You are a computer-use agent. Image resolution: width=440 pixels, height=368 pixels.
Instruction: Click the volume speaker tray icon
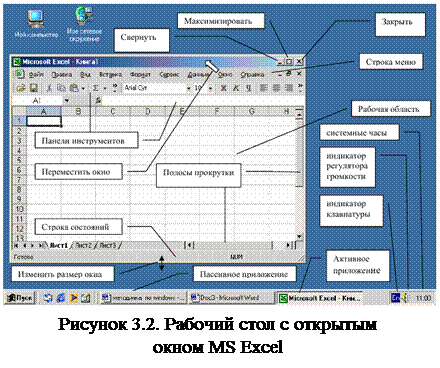(405, 297)
